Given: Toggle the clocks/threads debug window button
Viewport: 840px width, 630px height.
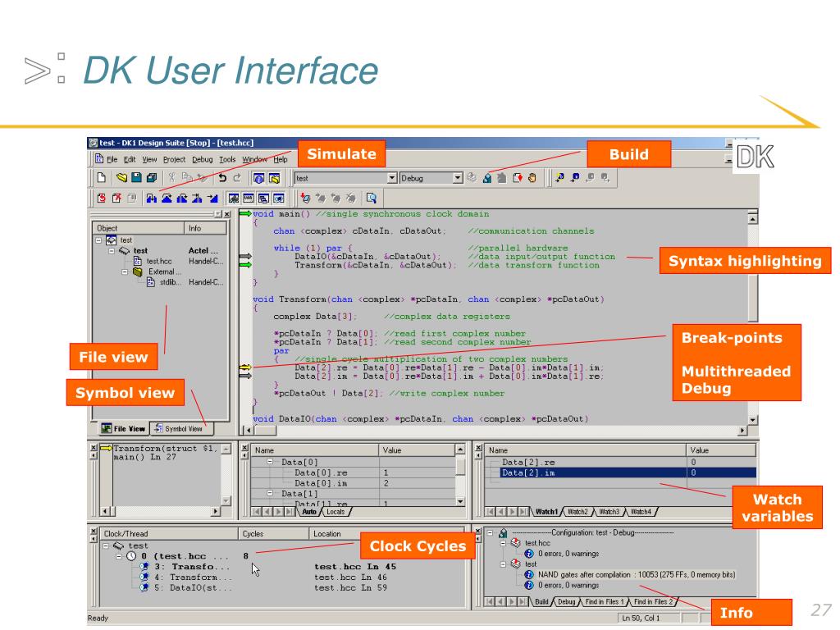Looking at the screenshot, I should click(x=279, y=199).
